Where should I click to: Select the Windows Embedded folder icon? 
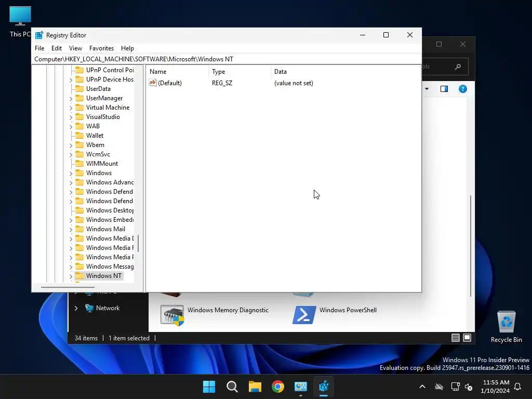pos(79,220)
